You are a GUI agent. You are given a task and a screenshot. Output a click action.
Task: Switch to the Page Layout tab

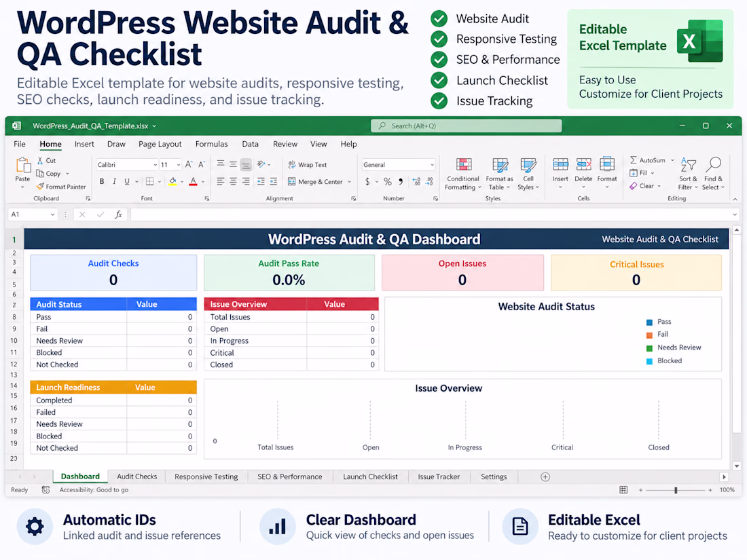coord(160,144)
